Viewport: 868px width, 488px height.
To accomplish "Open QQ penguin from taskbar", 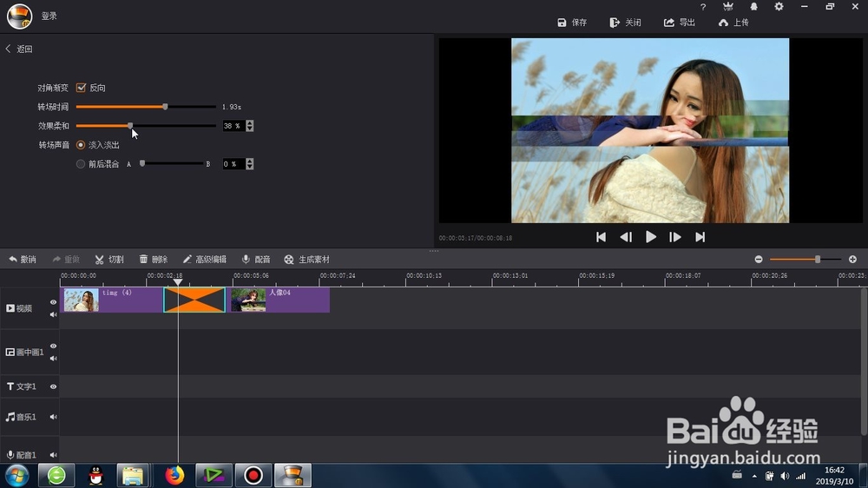I will click(95, 475).
